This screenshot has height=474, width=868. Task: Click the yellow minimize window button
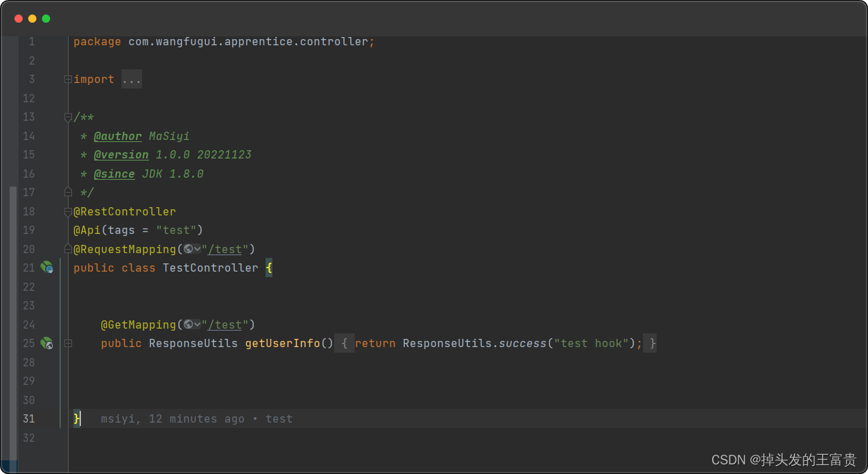coord(32,19)
